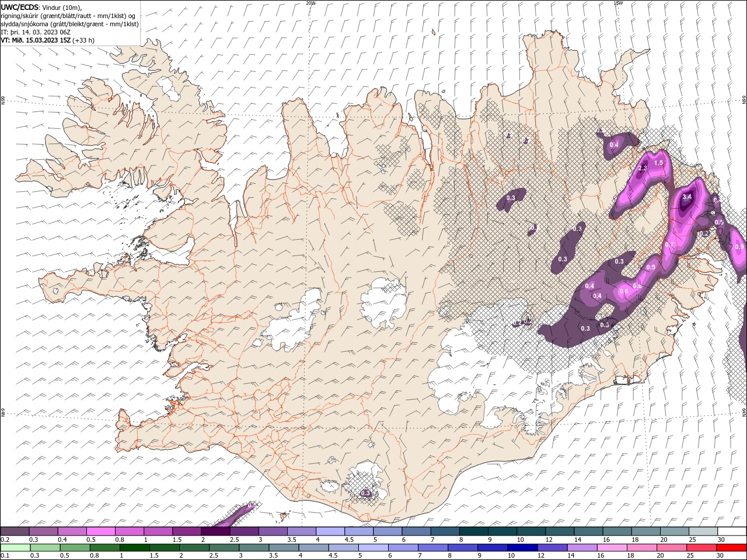Click the pale green 0.1 rain legend swatch

pyautogui.click(x=15, y=548)
